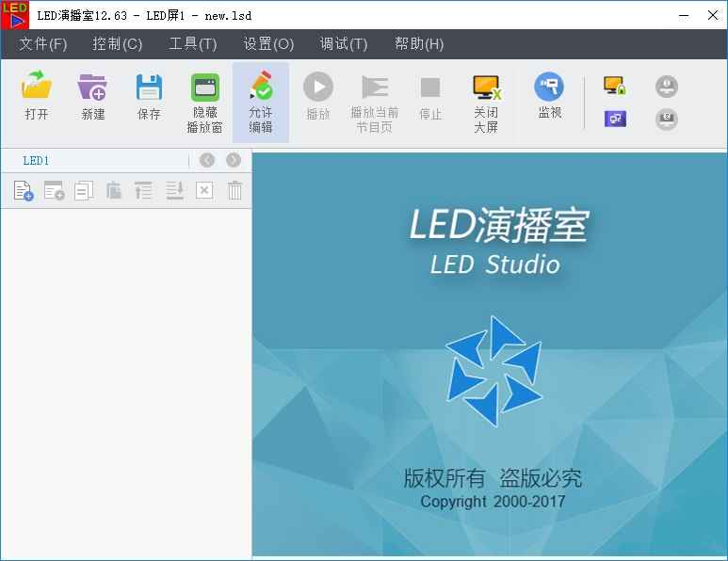Add a new program page icon

point(24,191)
